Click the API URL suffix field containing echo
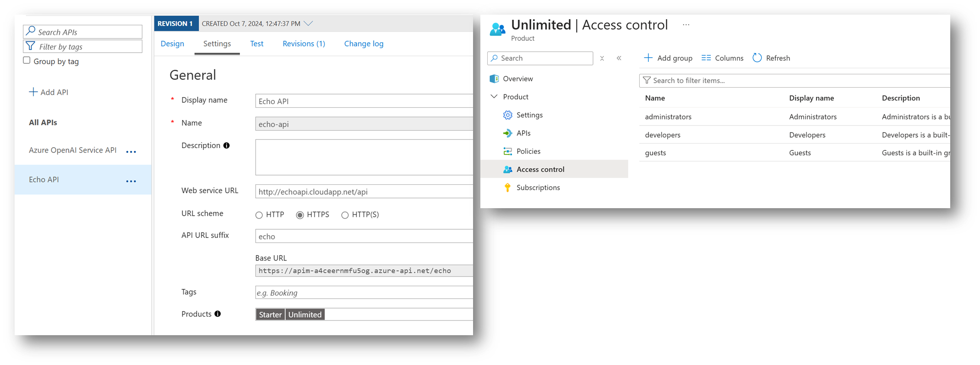This screenshot has height=365, width=980. (x=364, y=236)
